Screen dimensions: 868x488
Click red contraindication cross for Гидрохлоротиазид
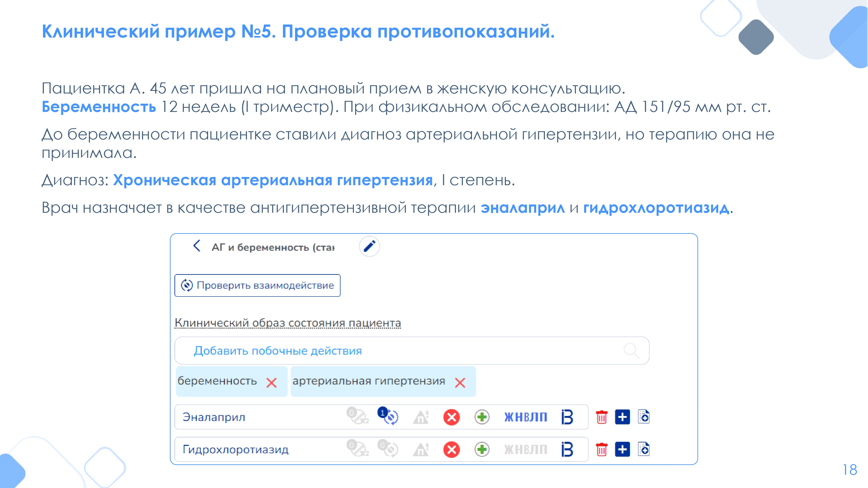pyautogui.click(x=452, y=449)
